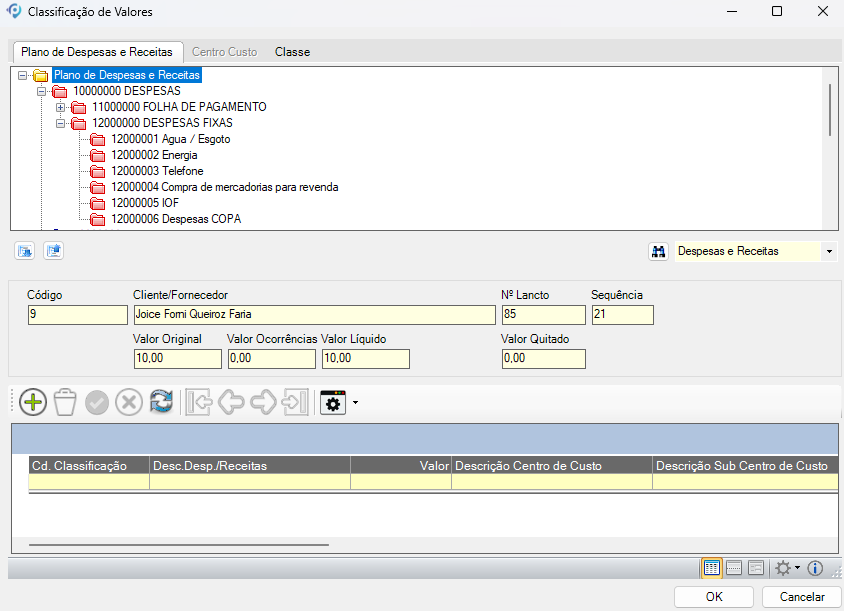Switch to the Classe tab
Image resolution: width=844 pixels, height=611 pixels.
[292, 52]
